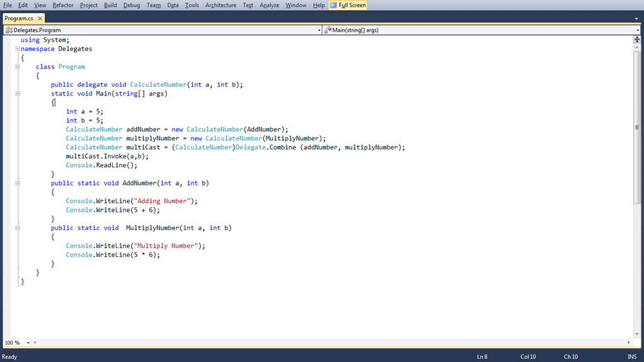Collapse the namespace Delegates block
644x362 pixels.
point(18,49)
